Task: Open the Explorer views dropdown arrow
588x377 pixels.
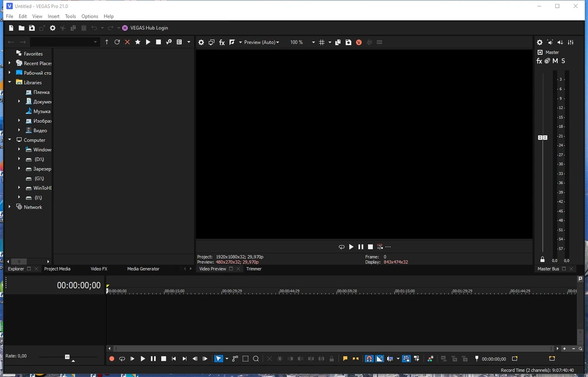Action: [x=189, y=42]
